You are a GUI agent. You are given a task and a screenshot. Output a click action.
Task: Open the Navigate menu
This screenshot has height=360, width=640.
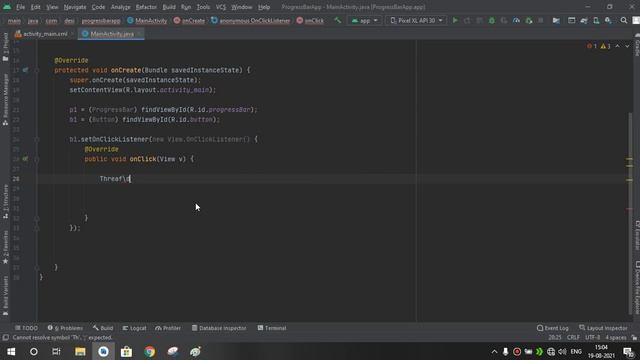[x=75, y=7]
